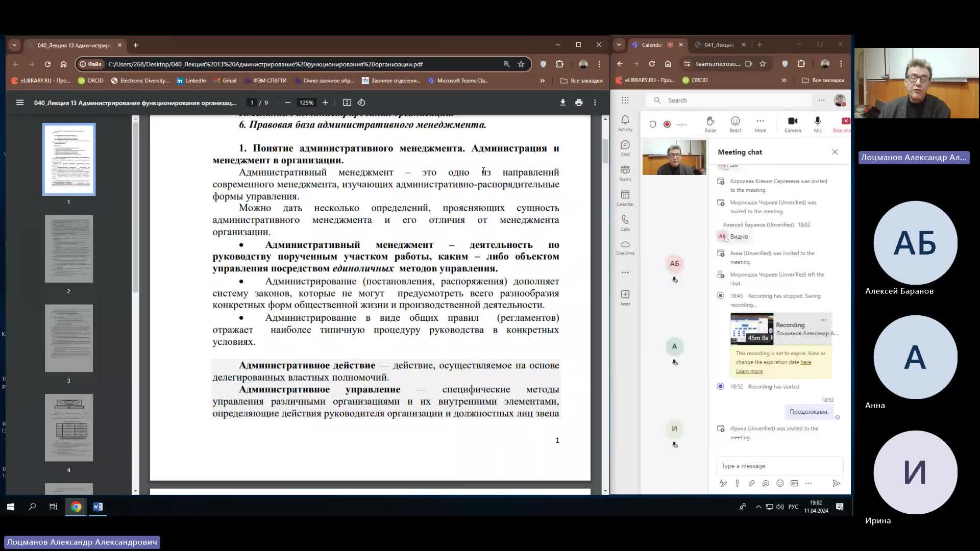Open LinkedIn bookmark
Viewport: 980px width, 551px height.
click(191, 81)
